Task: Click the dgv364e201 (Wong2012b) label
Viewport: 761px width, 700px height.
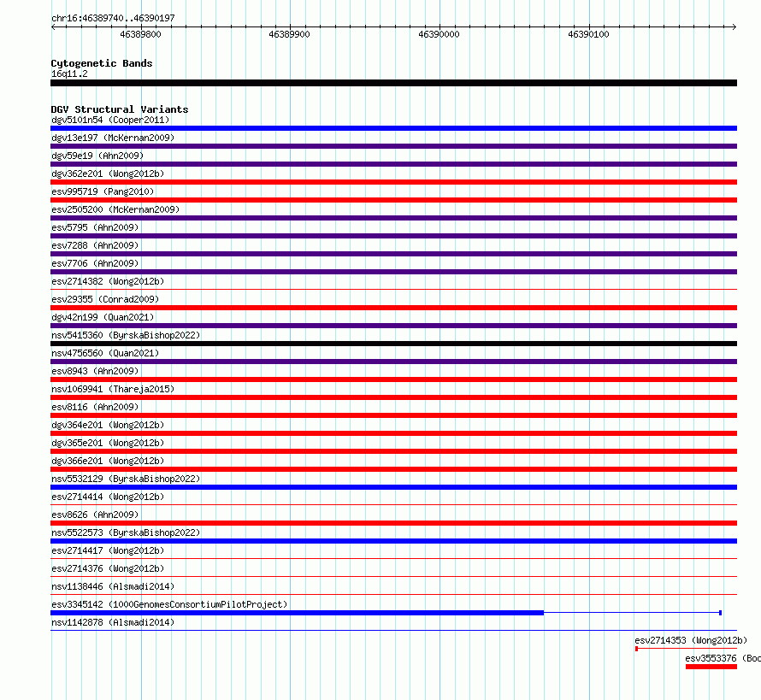Action: point(108,425)
